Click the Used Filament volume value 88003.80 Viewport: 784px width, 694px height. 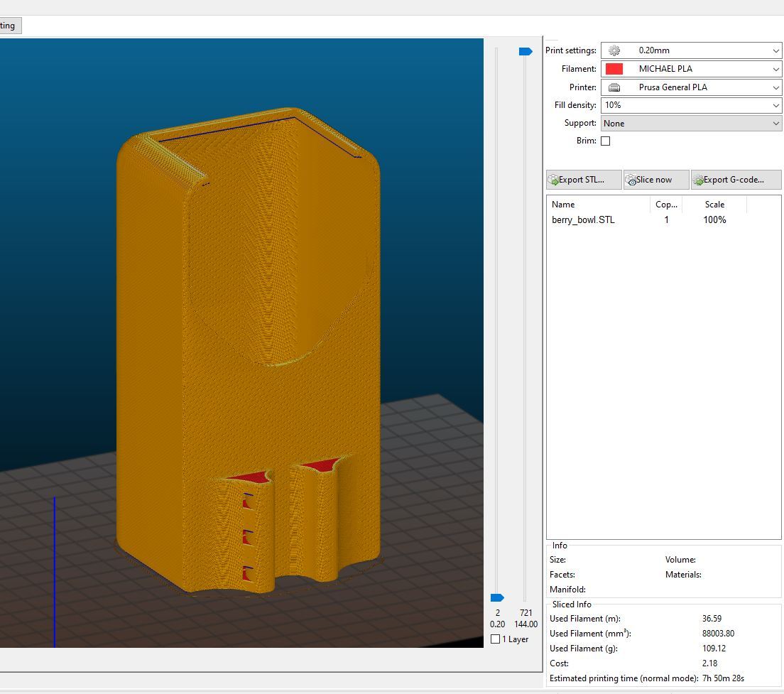coord(718,634)
